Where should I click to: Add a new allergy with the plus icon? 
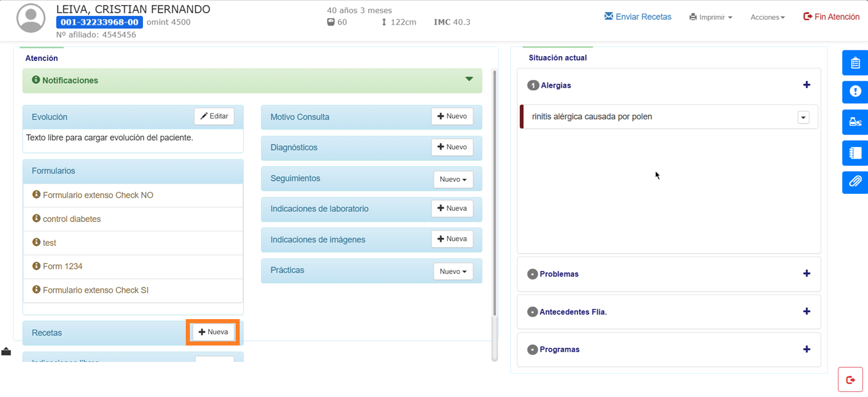click(806, 85)
